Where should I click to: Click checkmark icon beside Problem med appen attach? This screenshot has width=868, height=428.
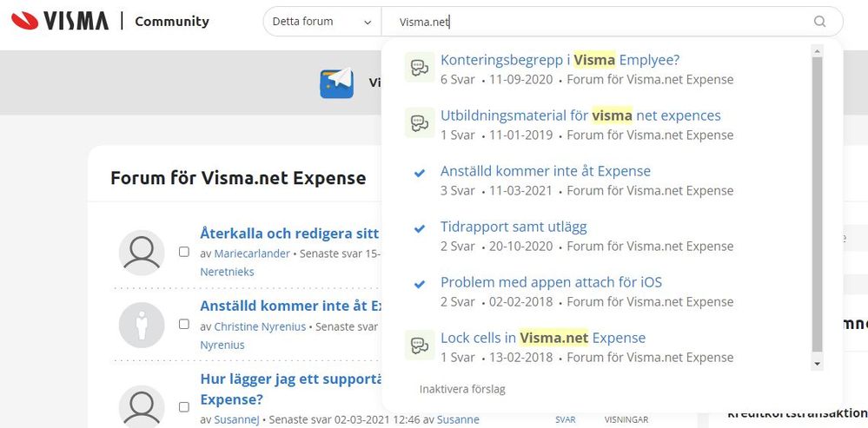[420, 284]
